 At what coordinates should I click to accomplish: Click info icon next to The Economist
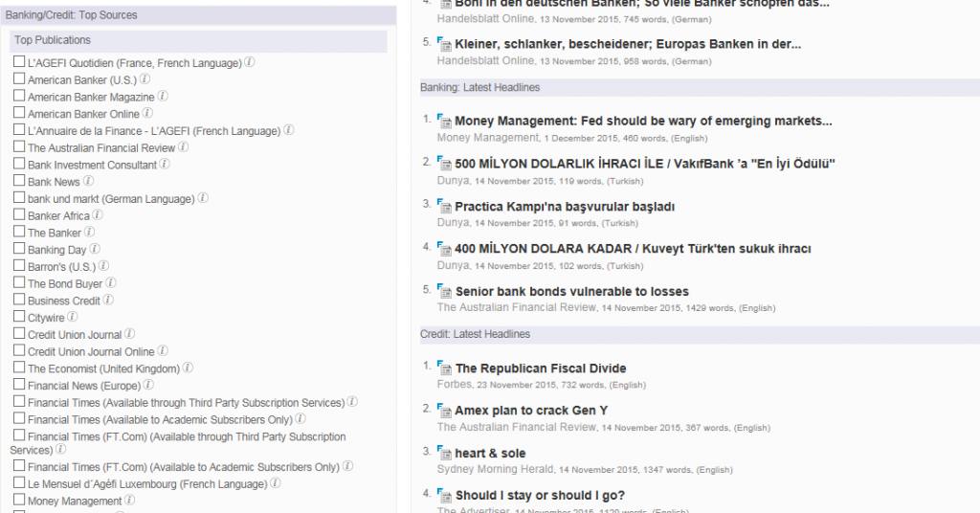click(188, 368)
